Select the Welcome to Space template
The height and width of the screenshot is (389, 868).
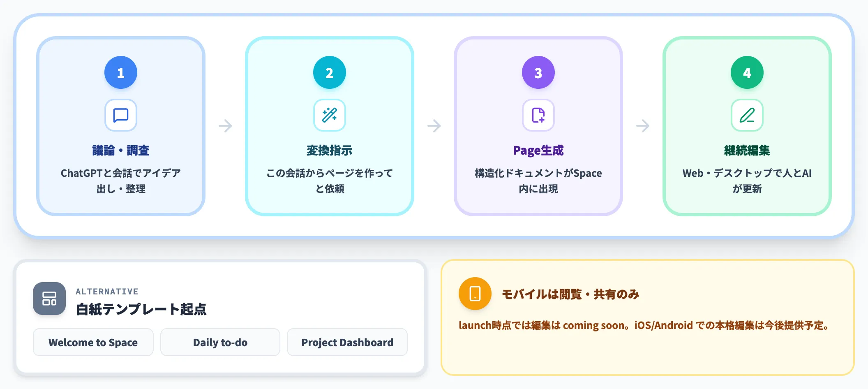[93, 342]
